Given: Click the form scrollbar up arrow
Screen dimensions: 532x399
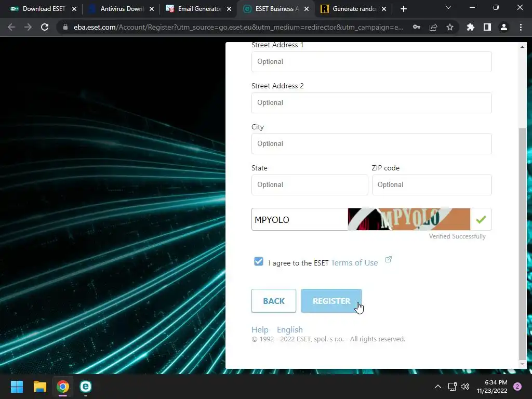Looking at the screenshot, I should pos(522,46).
